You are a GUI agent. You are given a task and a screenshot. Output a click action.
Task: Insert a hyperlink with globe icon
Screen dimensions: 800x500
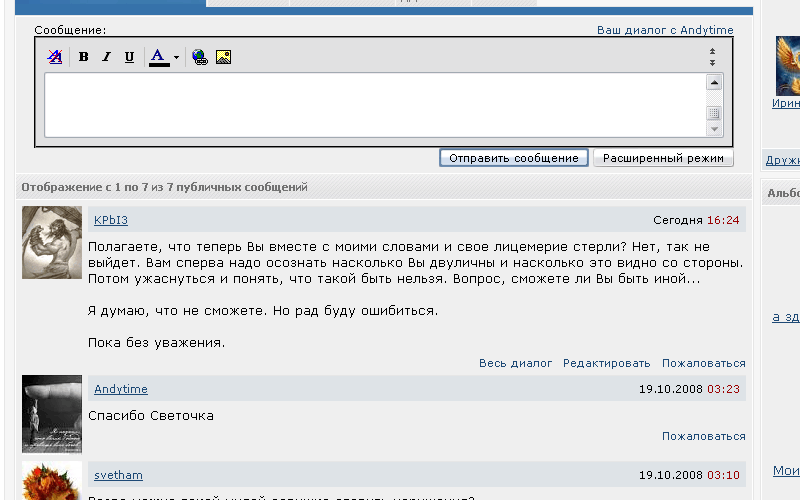point(200,57)
